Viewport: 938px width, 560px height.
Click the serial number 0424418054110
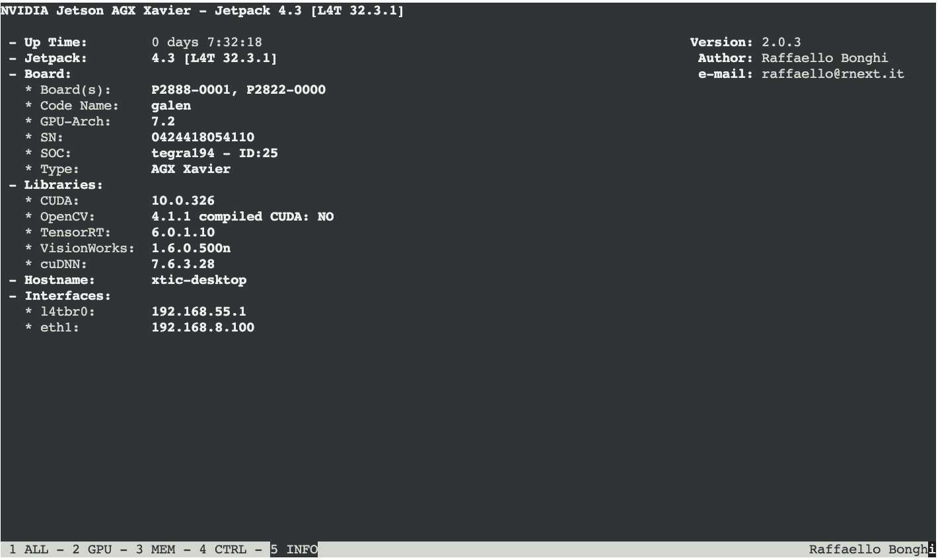click(203, 137)
